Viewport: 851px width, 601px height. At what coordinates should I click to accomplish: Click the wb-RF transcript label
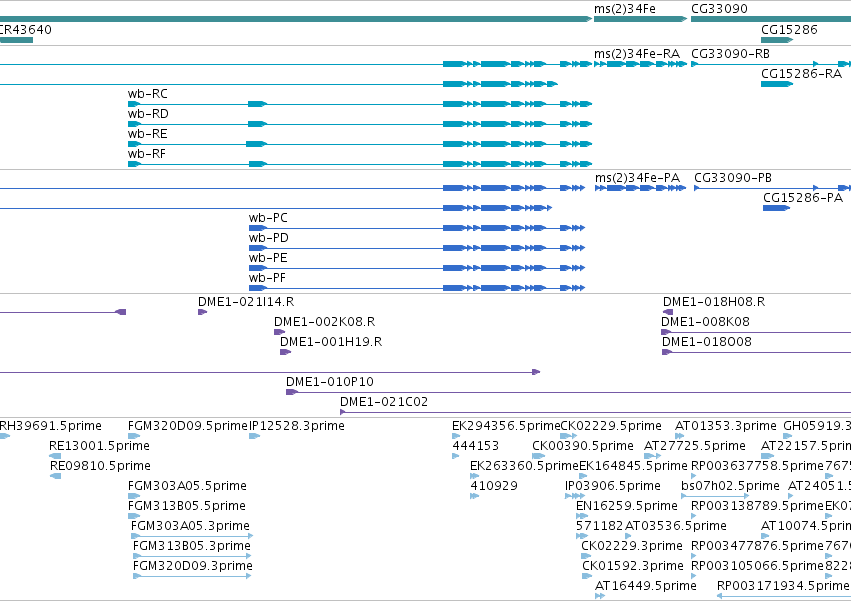(147, 154)
